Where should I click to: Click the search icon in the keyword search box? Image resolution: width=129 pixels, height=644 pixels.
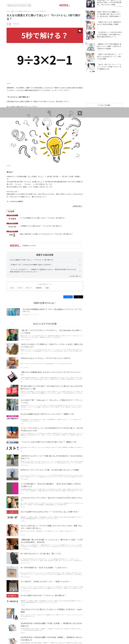29,5
